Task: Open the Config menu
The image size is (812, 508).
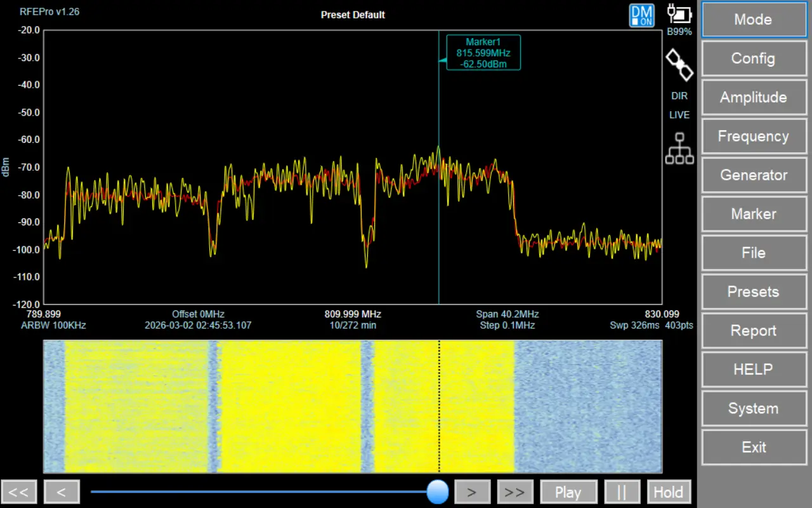Action: (753, 58)
